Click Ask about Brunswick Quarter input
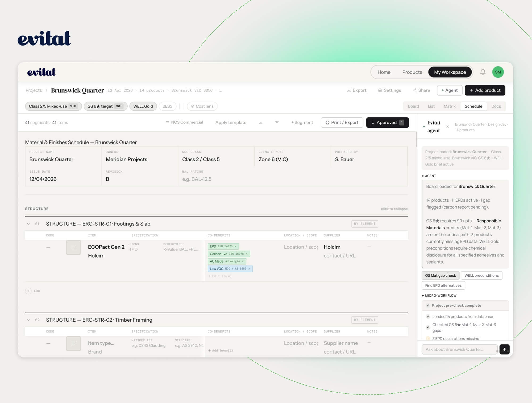 [459, 349]
